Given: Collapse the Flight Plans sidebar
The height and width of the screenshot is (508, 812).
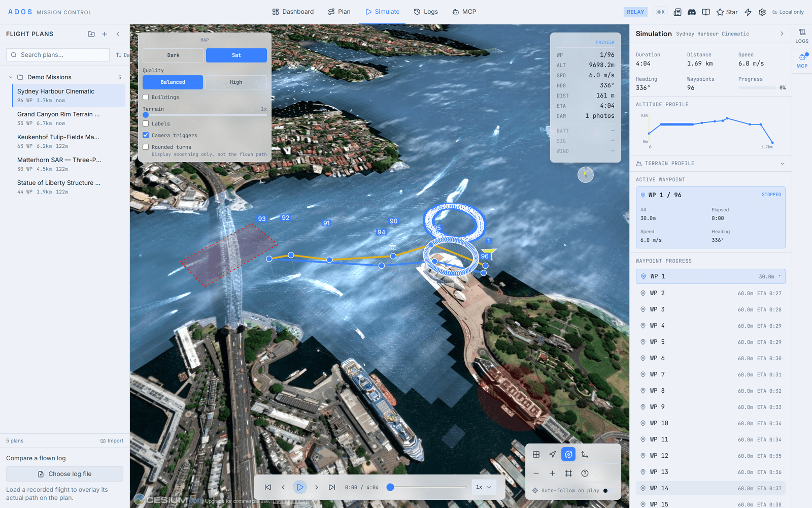Looking at the screenshot, I should coord(118,34).
